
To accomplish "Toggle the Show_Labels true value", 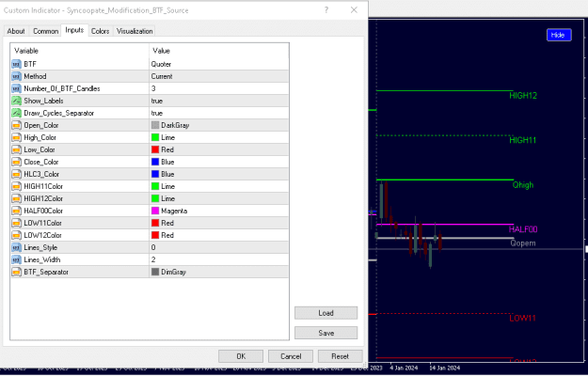I will pos(218,101).
